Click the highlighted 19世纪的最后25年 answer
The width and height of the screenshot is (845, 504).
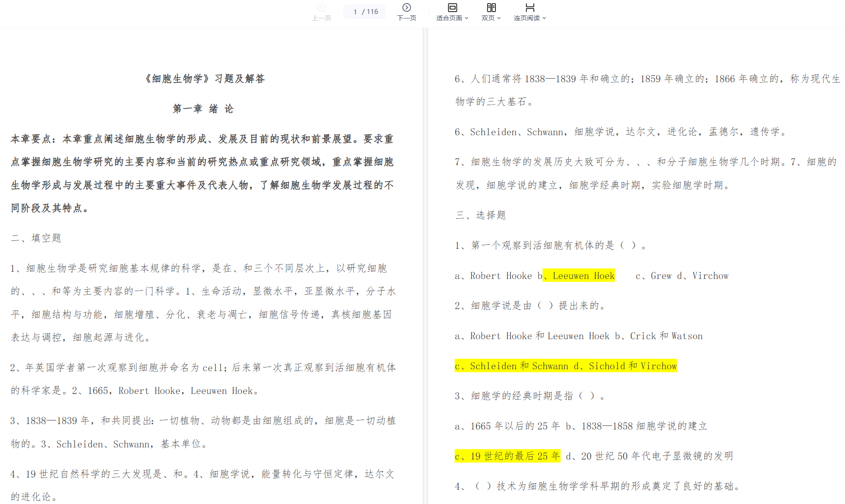[507, 456]
